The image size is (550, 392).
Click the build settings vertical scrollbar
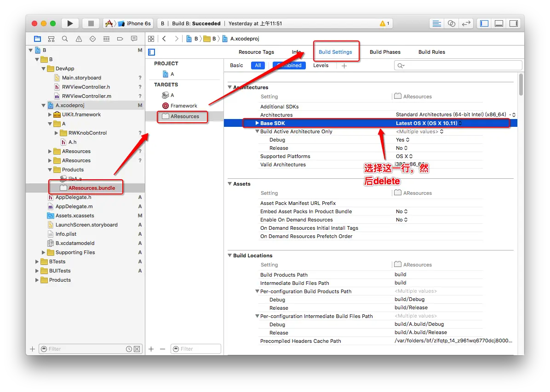click(521, 85)
